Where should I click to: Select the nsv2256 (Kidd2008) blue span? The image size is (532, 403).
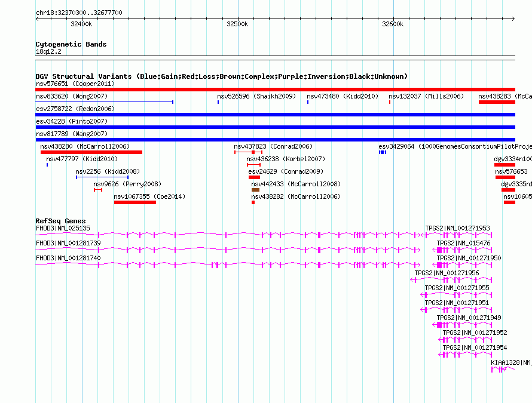pos(102,177)
